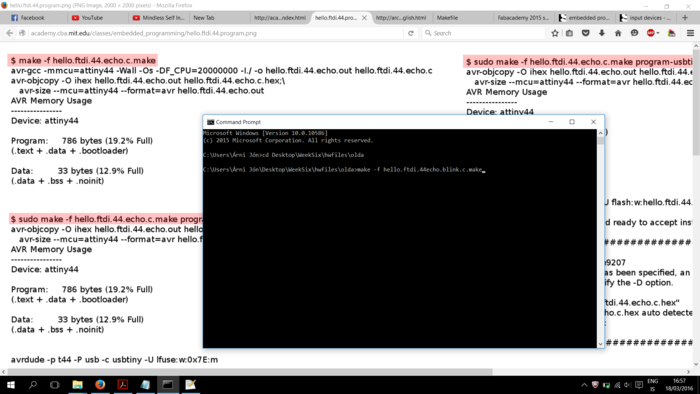Click the Firefox page scroll right arrow
The image size is (700, 394).
click(x=688, y=371)
